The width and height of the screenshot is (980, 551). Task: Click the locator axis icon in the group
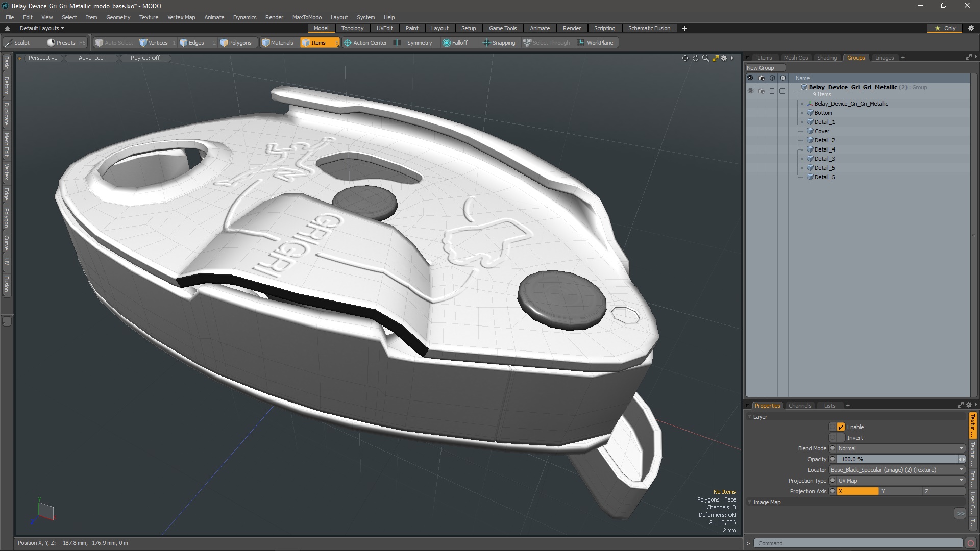(x=810, y=104)
